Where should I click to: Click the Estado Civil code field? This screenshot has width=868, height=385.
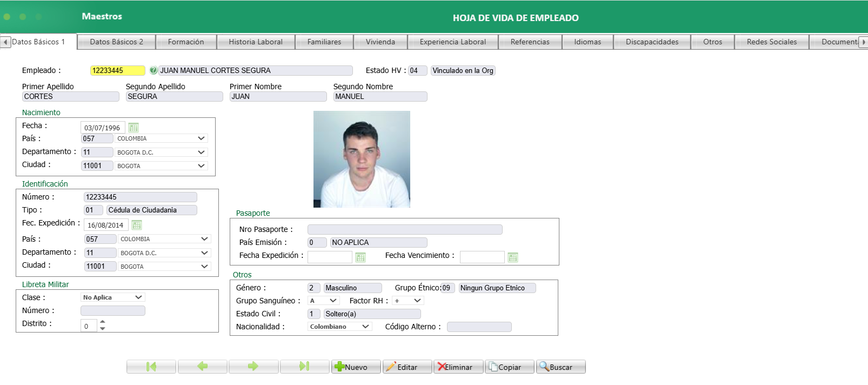click(x=314, y=314)
